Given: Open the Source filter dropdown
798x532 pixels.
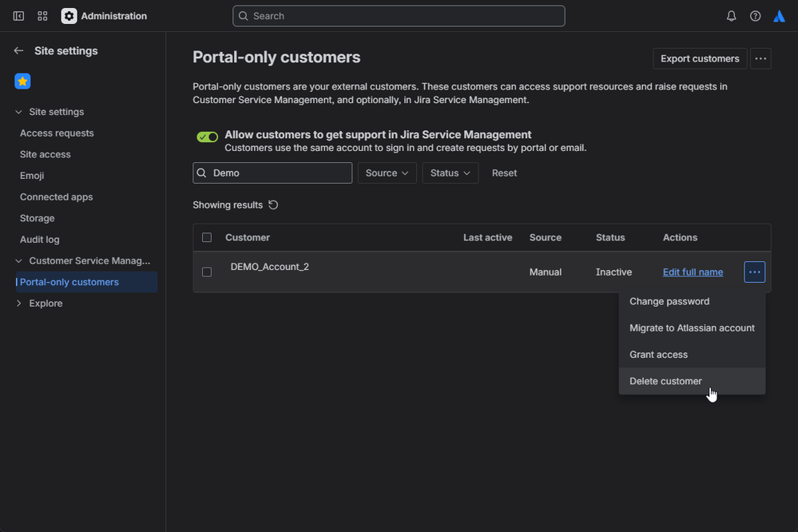Looking at the screenshot, I should (387, 173).
